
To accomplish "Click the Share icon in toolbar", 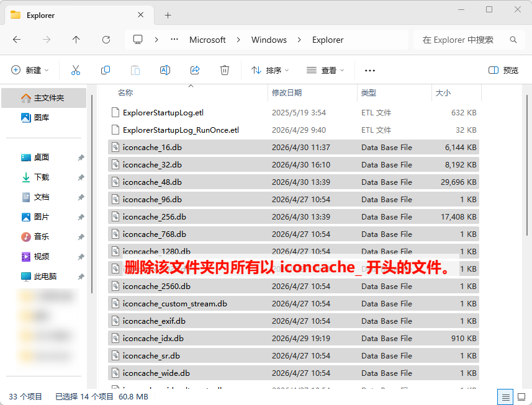I will coord(195,70).
